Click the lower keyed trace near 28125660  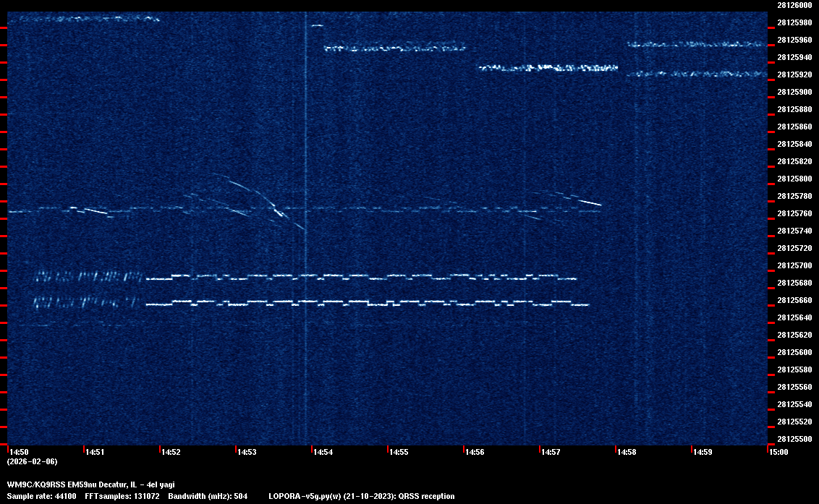(x=362, y=302)
